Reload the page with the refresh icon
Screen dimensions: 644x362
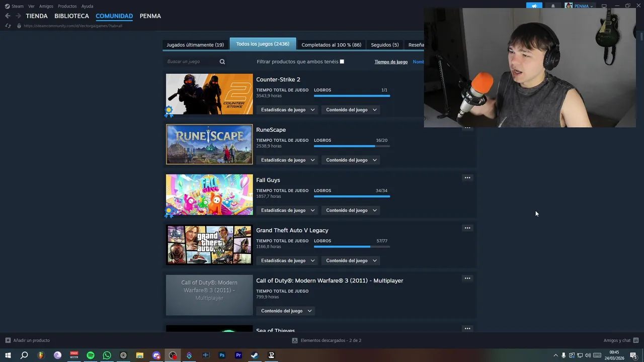(x=8, y=26)
